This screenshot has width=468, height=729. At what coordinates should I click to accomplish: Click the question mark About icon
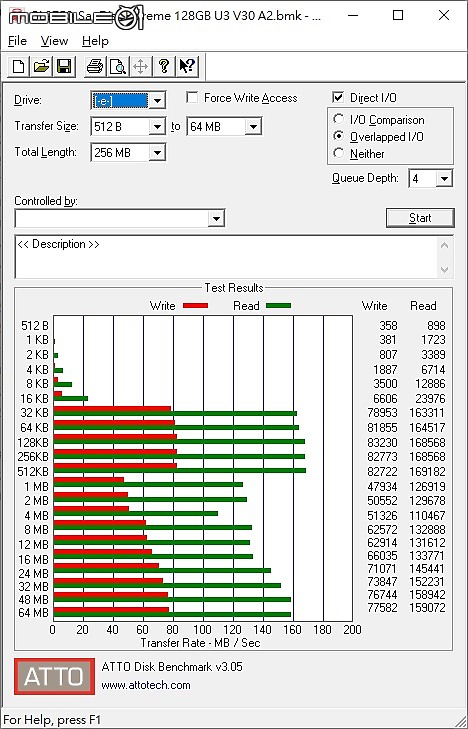163,66
